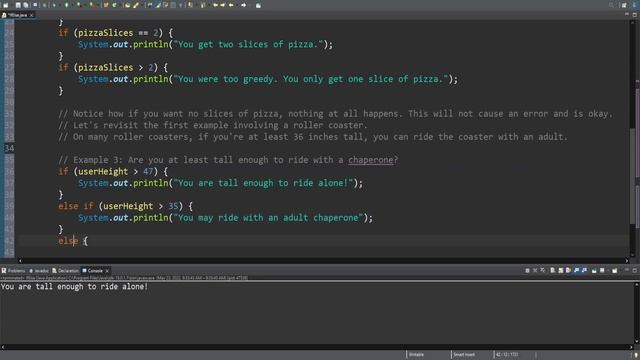Click the Display Selected Console icon
This screenshot has width=640, height=360.
pos(602,270)
